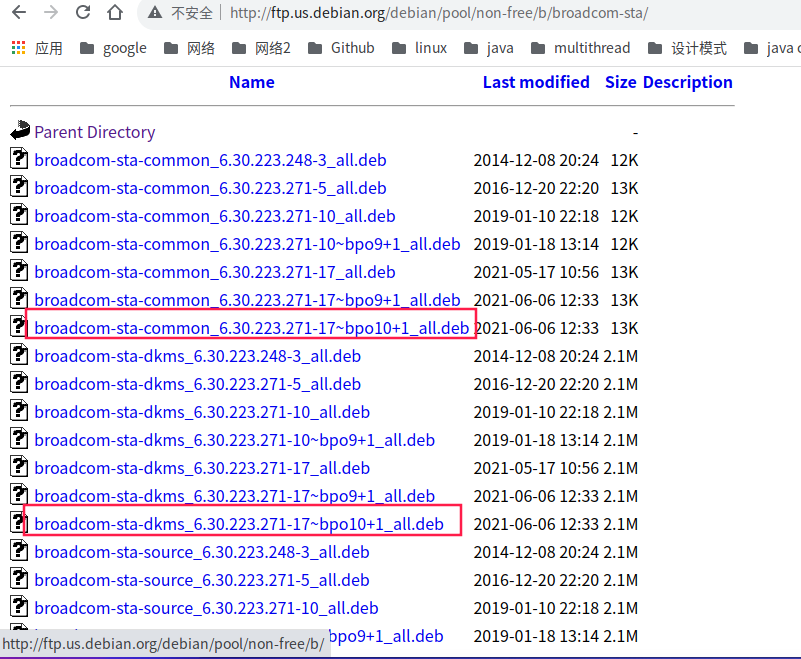
Task: Download broadcom-sta-common 271-17~bpo10+1 deb
Action: 251,328
